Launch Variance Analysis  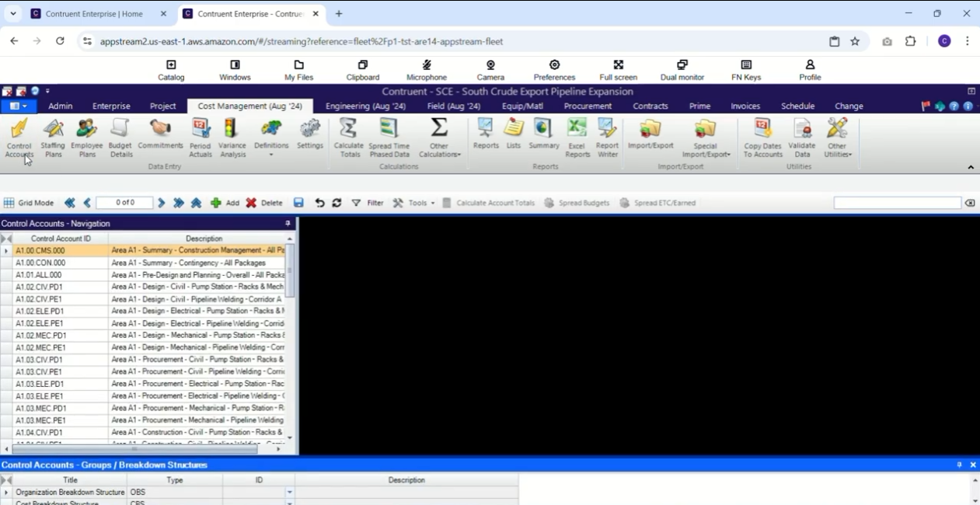(232, 138)
